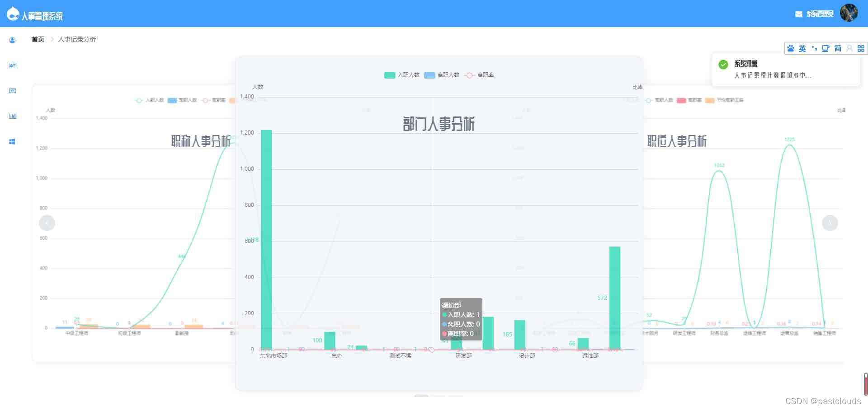Click the tall 东北市场部 bar in the chart

pyautogui.click(x=266, y=240)
